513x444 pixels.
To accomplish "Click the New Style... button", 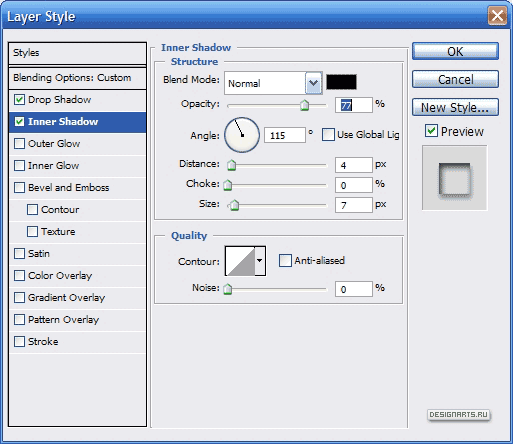I will coord(455,107).
